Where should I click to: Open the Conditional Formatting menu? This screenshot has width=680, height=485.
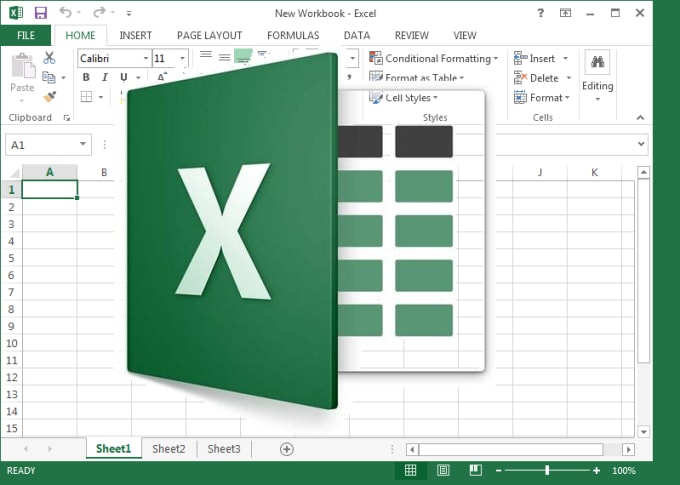pos(433,59)
